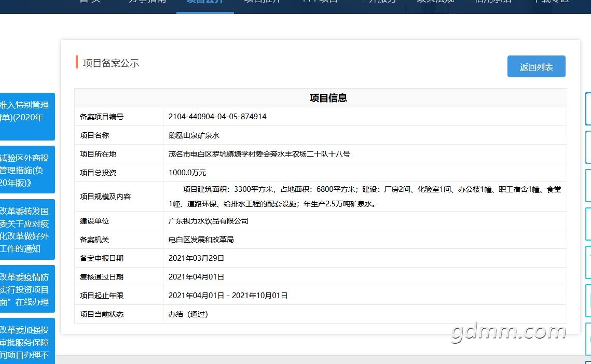Open the sidebar card mentioning 在线办理
Screen dimensions: 591x364
coord(27,289)
